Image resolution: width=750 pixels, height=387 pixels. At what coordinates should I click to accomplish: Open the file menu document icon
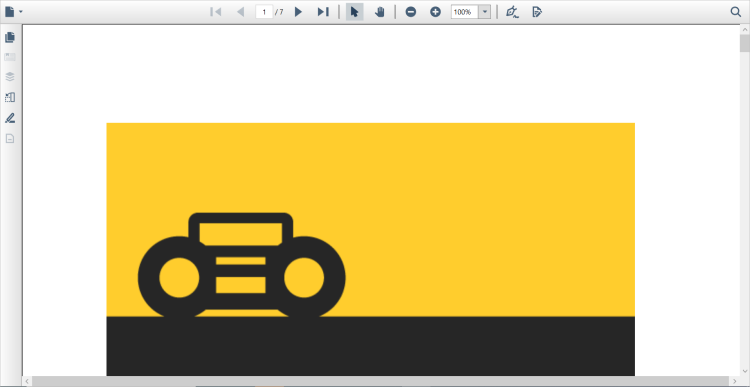coord(10,12)
